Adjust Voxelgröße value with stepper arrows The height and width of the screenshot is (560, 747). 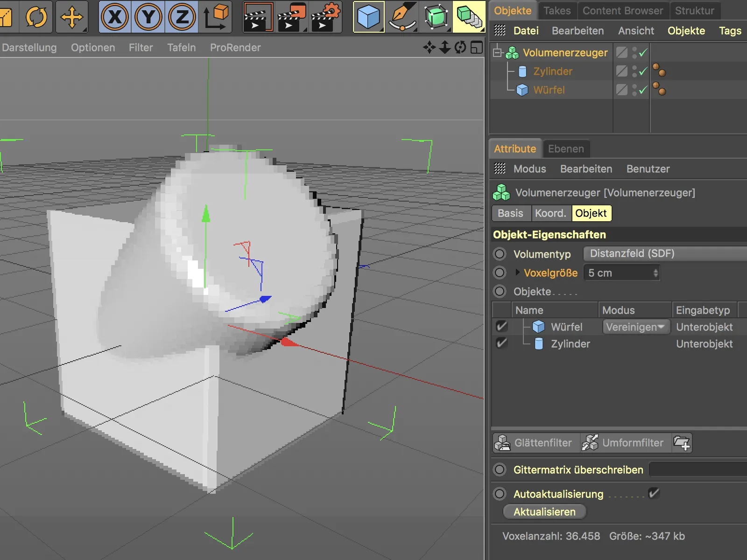click(655, 273)
